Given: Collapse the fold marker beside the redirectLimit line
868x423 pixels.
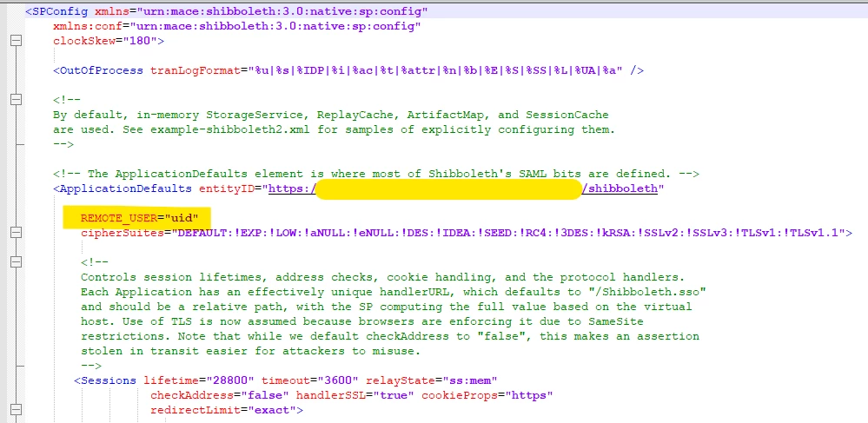Looking at the screenshot, I should tap(16, 410).
